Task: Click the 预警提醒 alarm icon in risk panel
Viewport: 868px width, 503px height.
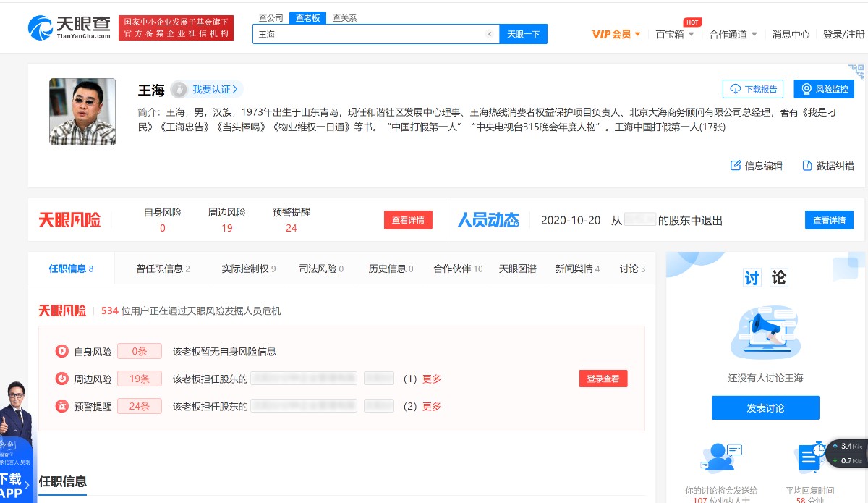Action: (62, 406)
